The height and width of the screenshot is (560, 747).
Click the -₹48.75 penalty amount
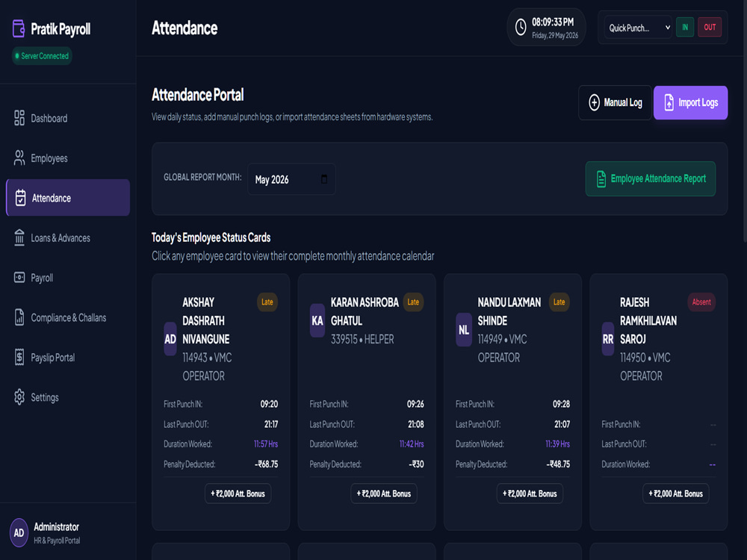pos(558,464)
